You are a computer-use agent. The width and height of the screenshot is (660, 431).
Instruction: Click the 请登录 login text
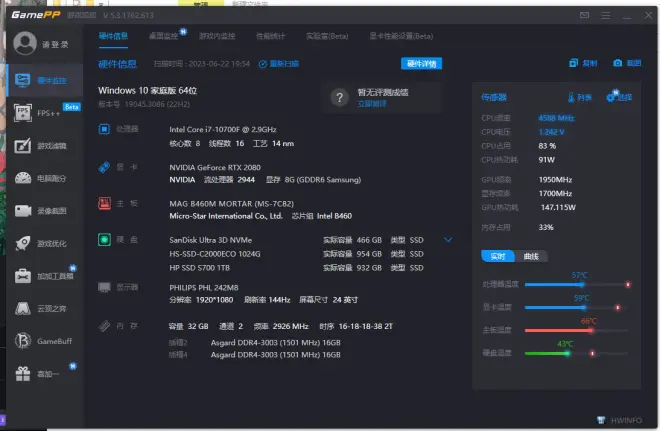tap(55, 45)
